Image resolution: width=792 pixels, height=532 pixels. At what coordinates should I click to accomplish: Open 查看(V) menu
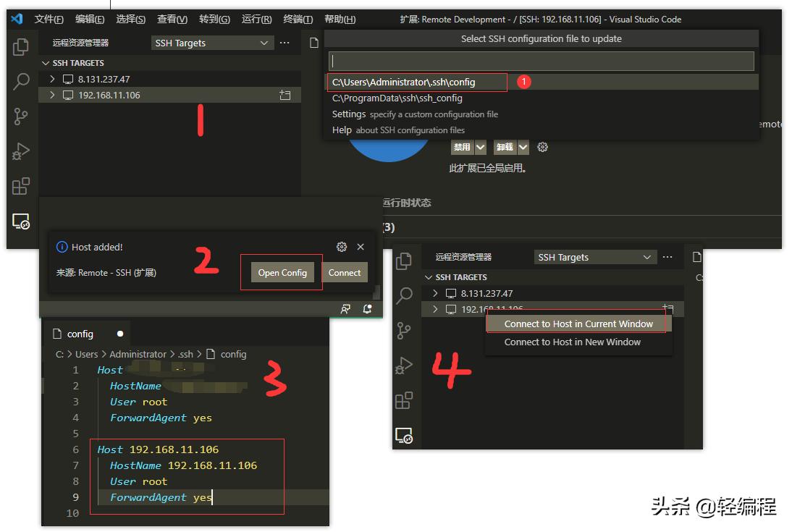point(172,20)
